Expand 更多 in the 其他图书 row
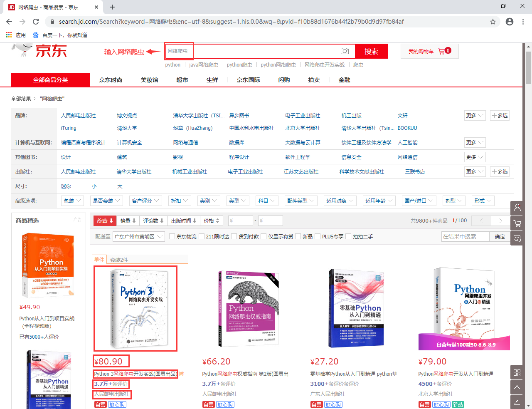The height and width of the screenshot is (409, 532). [475, 157]
